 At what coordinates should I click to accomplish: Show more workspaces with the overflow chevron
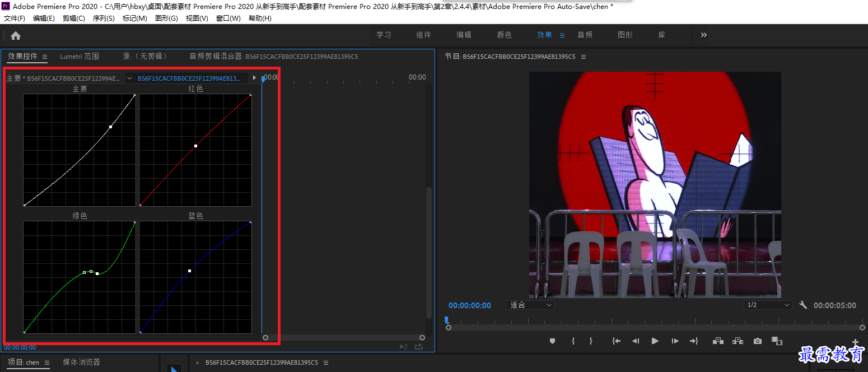pos(704,35)
